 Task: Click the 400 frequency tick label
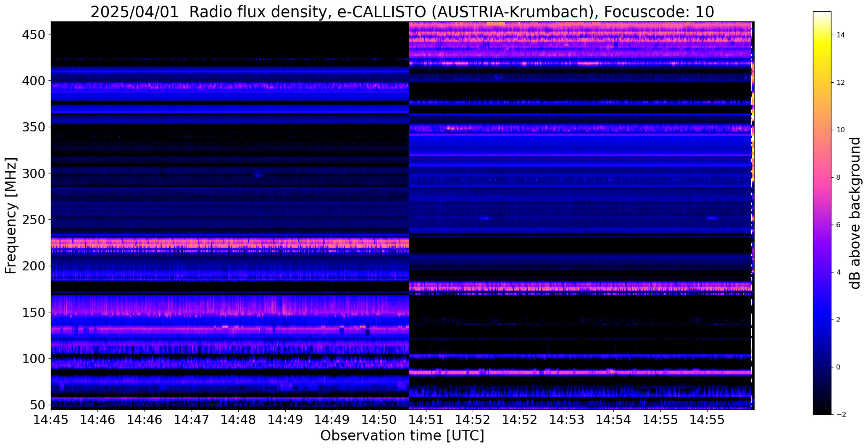pyautogui.click(x=33, y=80)
